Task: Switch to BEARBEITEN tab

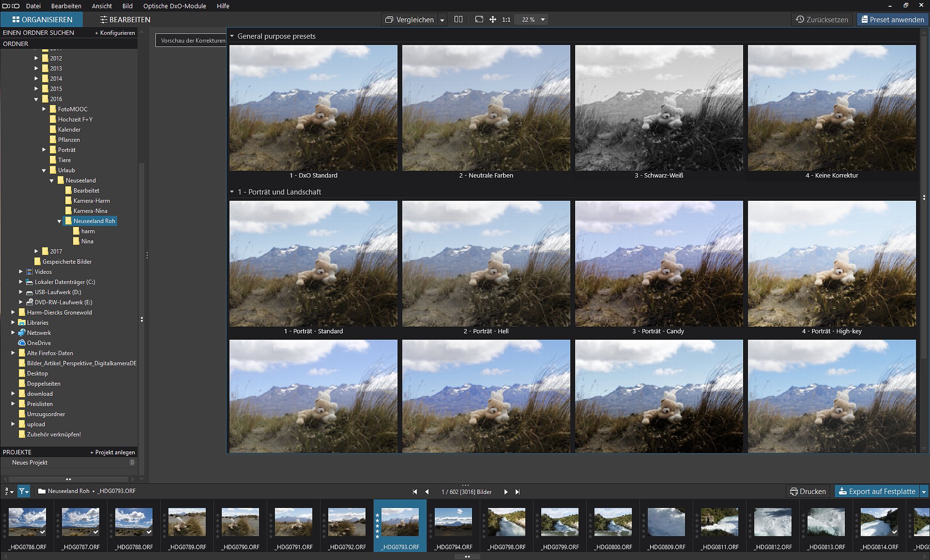Action: (x=125, y=20)
